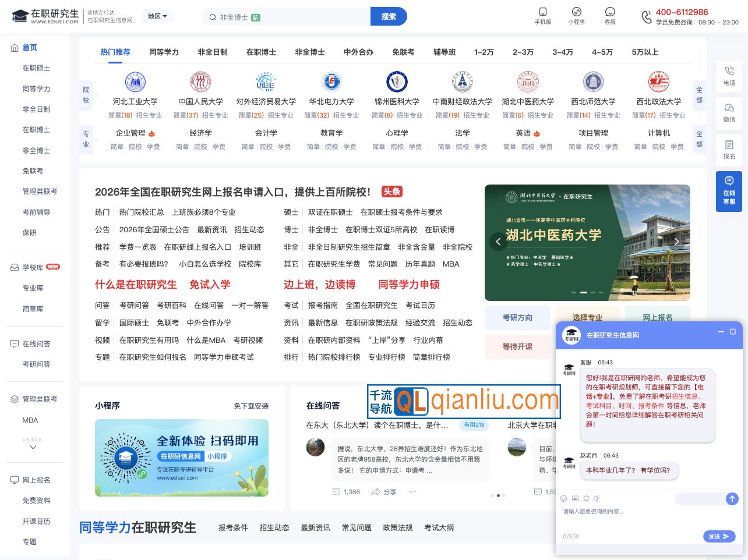Open the 手机版 mobile icon in the header

pos(543,16)
